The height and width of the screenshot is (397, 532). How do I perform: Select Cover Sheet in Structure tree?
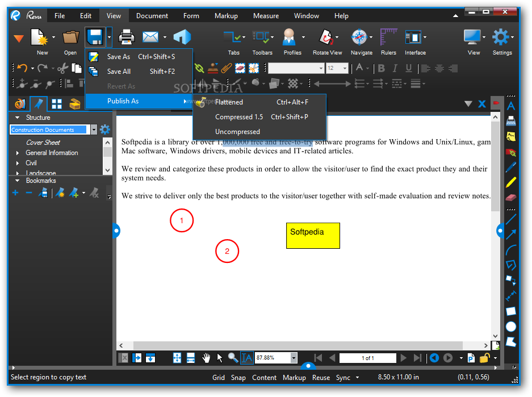point(43,143)
